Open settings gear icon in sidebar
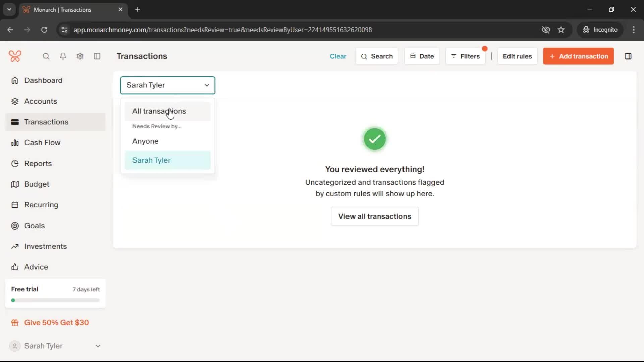The image size is (644, 362). (80, 56)
